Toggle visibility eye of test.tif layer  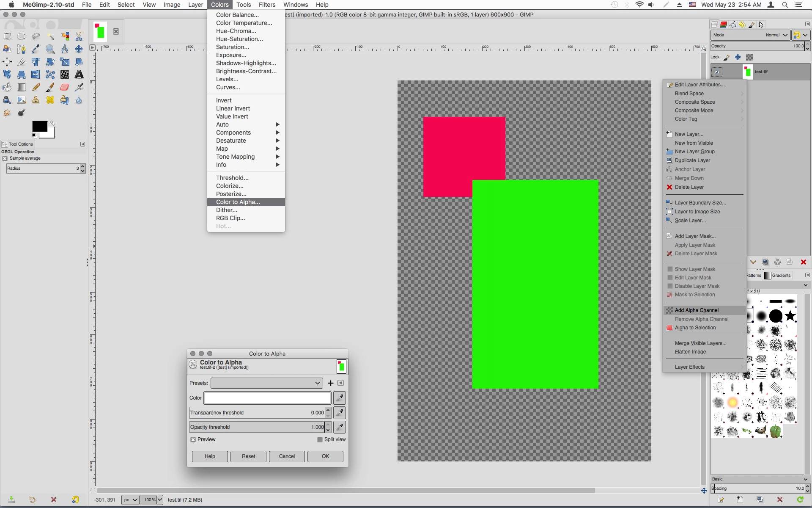716,72
